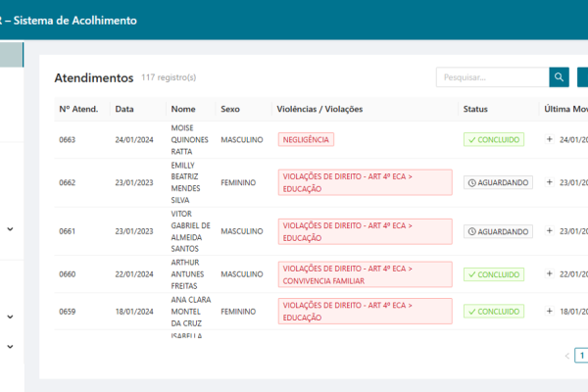588x392 pixels.
Task: Expand the second sidebar chevron menu
Action: (x=10, y=317)
